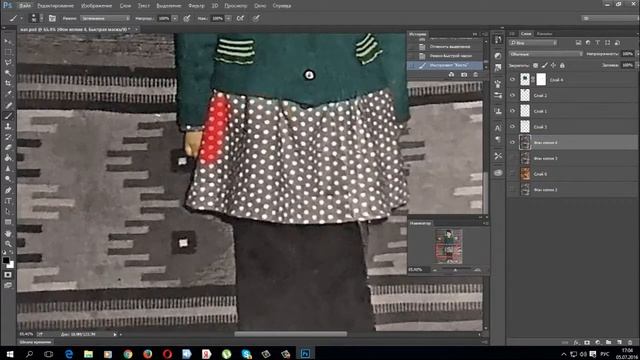Select the Pen tool
Screen dimensions: 640x360
(8, 190)
